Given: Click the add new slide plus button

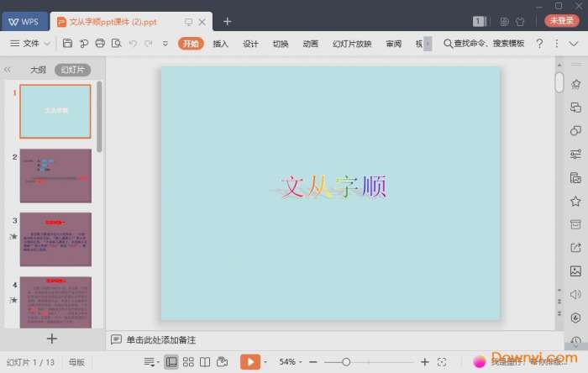Looking at the screenshot, I should click(x=52, y=339).
